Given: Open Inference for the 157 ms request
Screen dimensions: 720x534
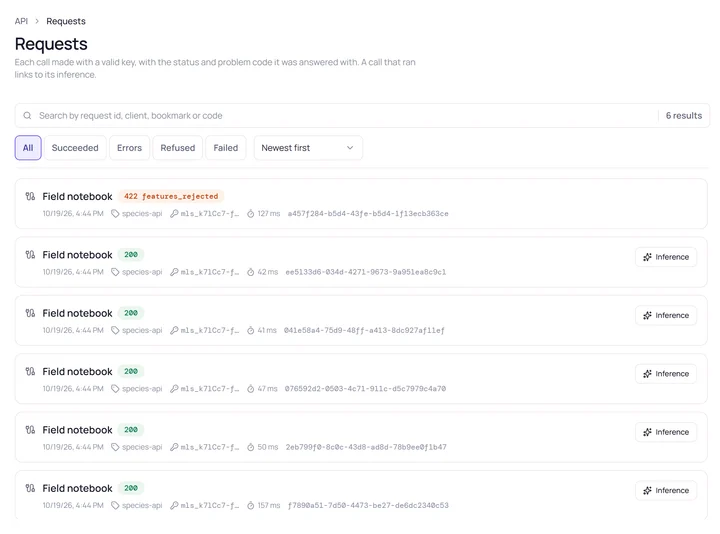Looking at the screenshot, I should coord(666,490).
